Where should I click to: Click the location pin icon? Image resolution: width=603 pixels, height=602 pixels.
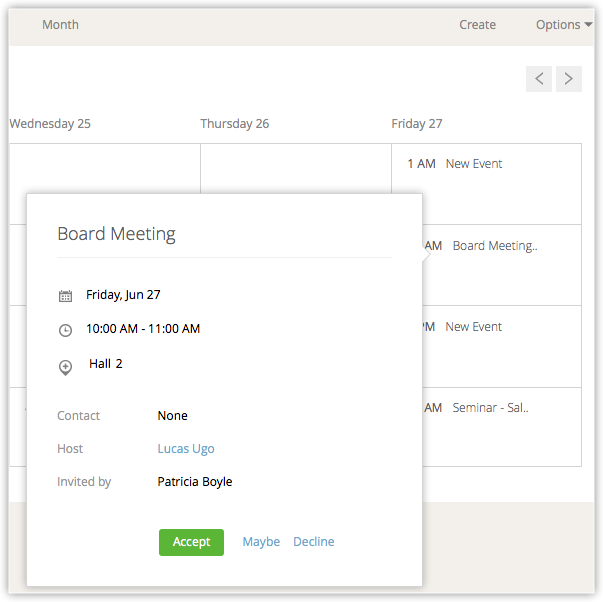coord(66,367)
